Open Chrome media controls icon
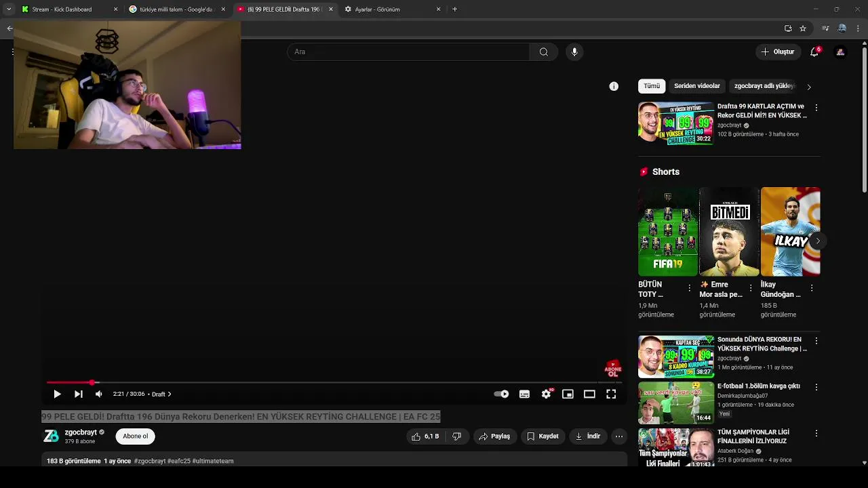This screenshot has height=488, width=868. 825,28
